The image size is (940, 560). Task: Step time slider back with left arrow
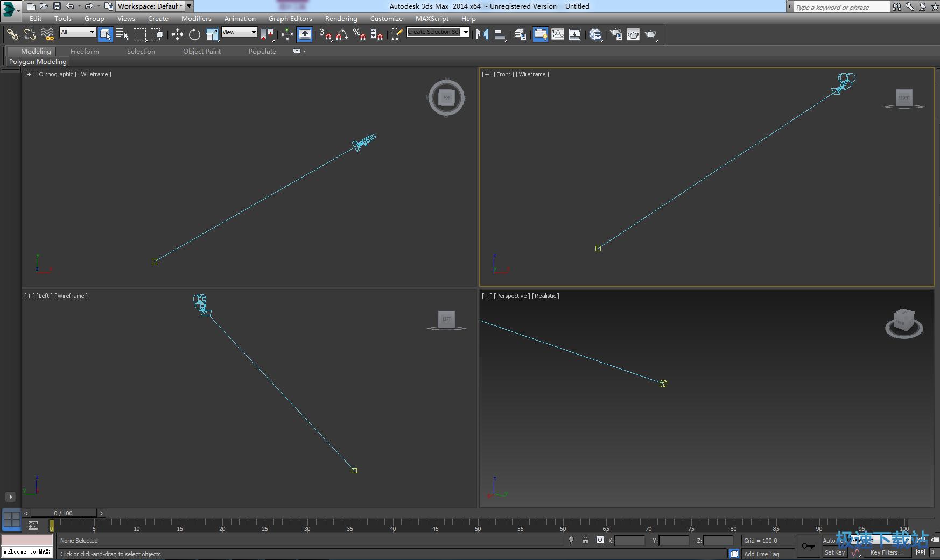coord(26,513)
